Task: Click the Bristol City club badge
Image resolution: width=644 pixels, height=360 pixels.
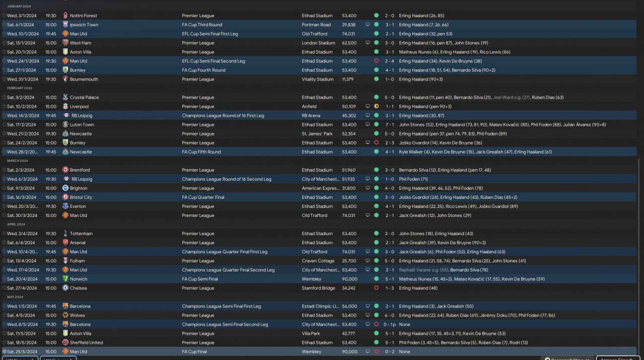Action: point(65,197)
